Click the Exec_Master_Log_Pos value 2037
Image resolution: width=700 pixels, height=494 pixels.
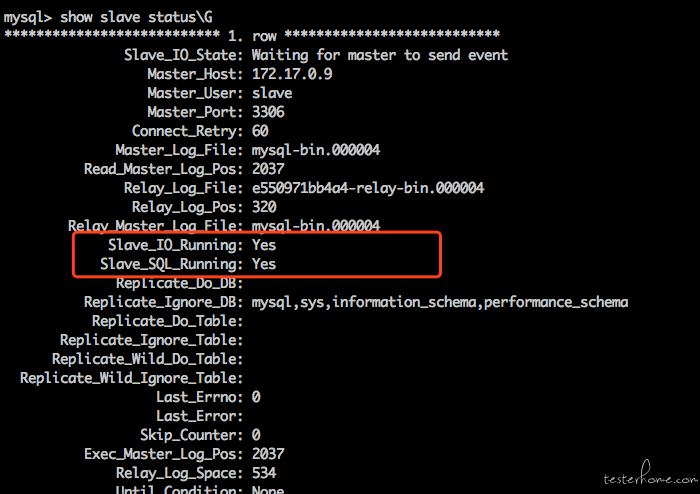point(268,454)
